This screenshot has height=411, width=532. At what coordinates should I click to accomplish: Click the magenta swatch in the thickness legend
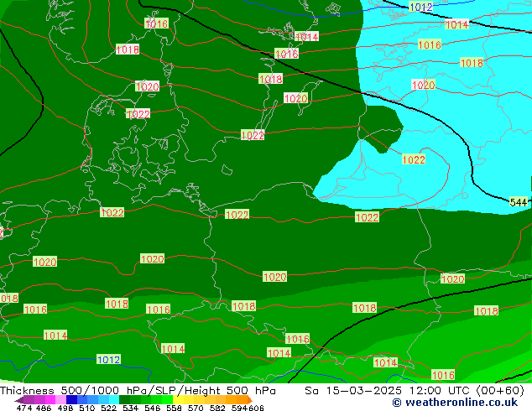pyautogui.click(x=50, y=399)
